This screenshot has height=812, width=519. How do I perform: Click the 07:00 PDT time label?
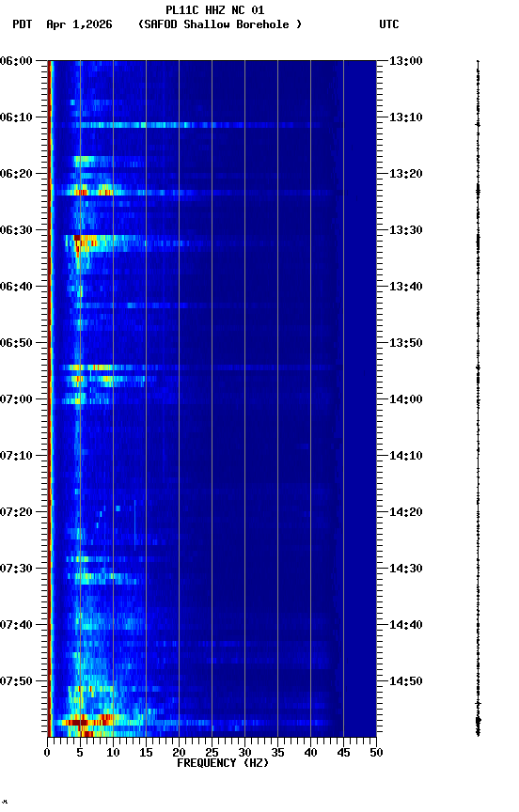click(x=16, y=399)
